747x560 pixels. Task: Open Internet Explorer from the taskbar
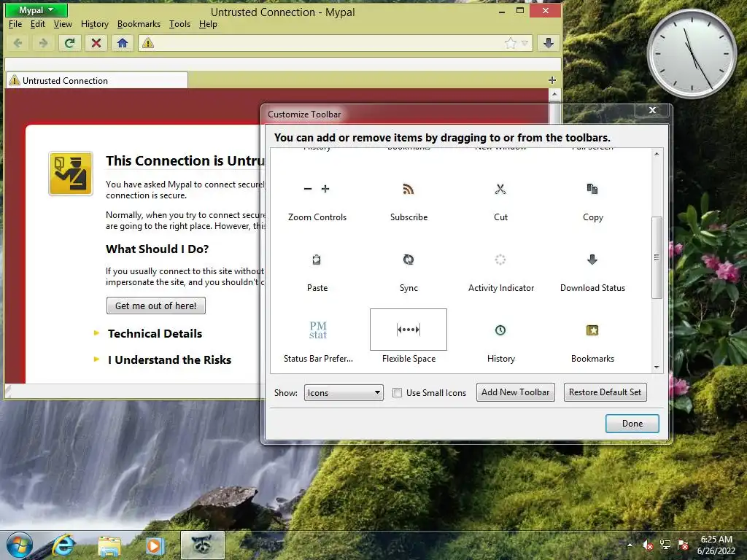63,545
